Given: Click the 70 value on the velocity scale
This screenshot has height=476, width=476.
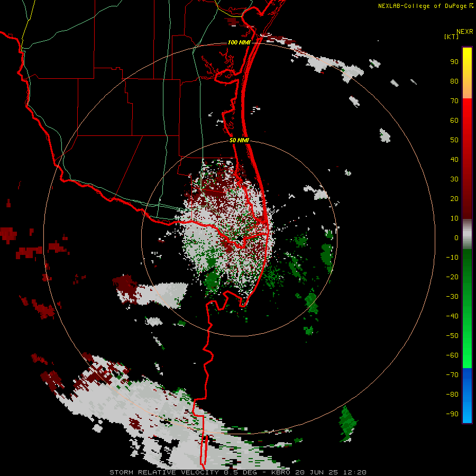Looking at the screenshot, I should pyautogui.click(x=454, y=101).
